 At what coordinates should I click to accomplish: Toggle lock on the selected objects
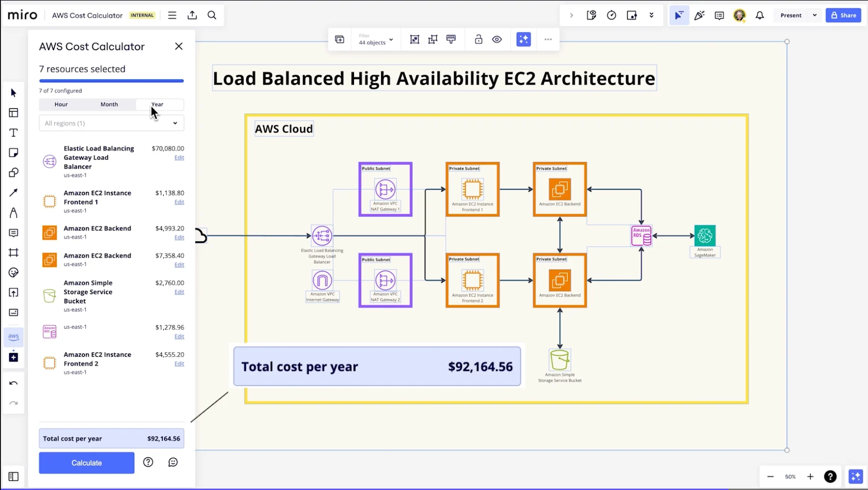pos(479,40)
